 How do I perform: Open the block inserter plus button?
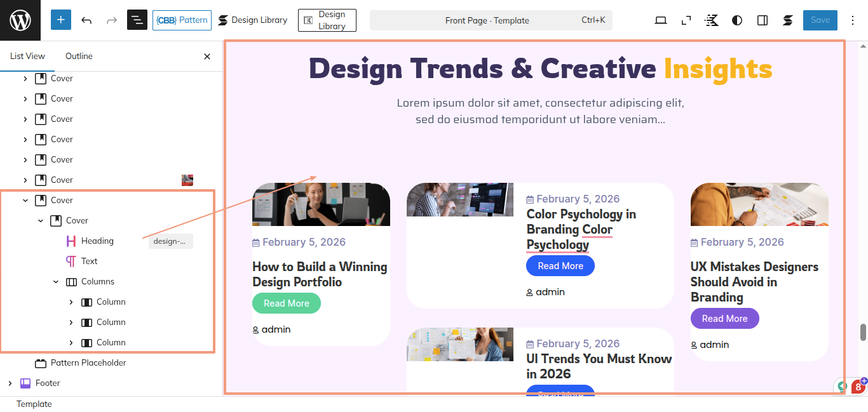tap(61, 20)
